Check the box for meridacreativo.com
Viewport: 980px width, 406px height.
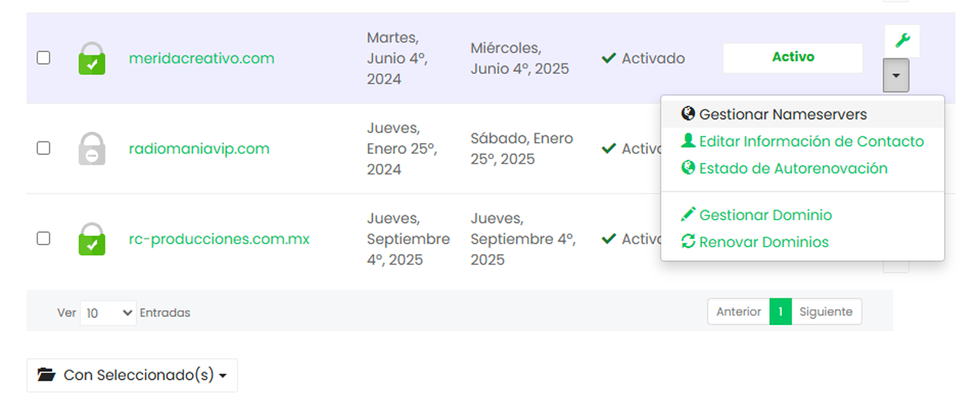pos(43,58)
